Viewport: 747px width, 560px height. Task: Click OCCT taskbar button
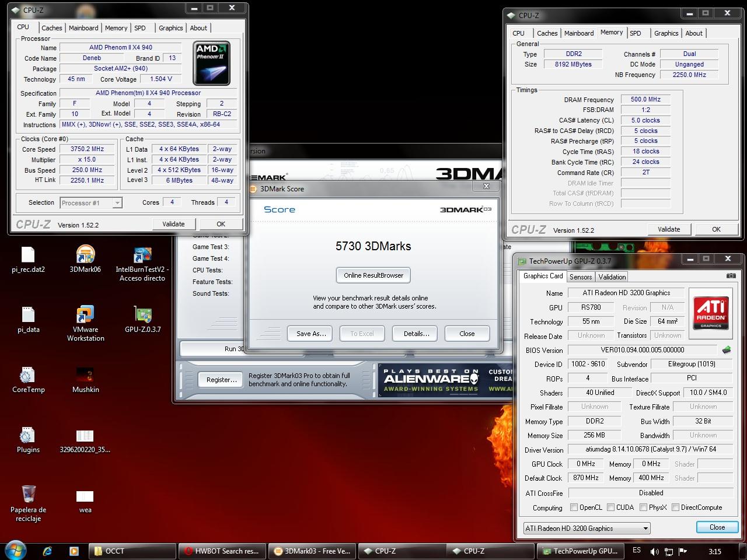[132, 551]
